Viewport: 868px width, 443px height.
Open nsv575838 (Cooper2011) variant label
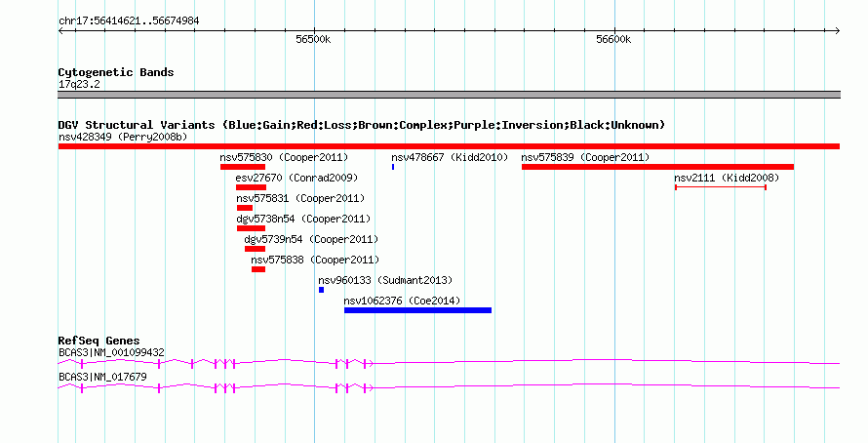[315, 260]
